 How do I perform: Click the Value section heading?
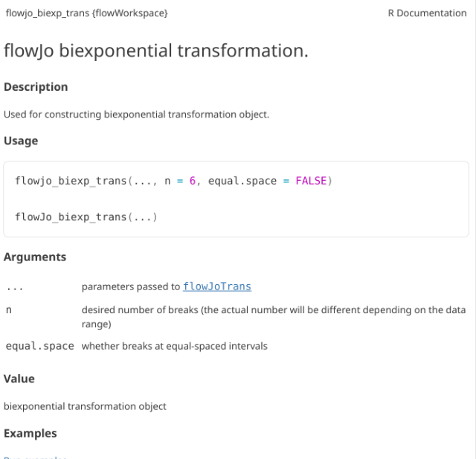[19, 379]
